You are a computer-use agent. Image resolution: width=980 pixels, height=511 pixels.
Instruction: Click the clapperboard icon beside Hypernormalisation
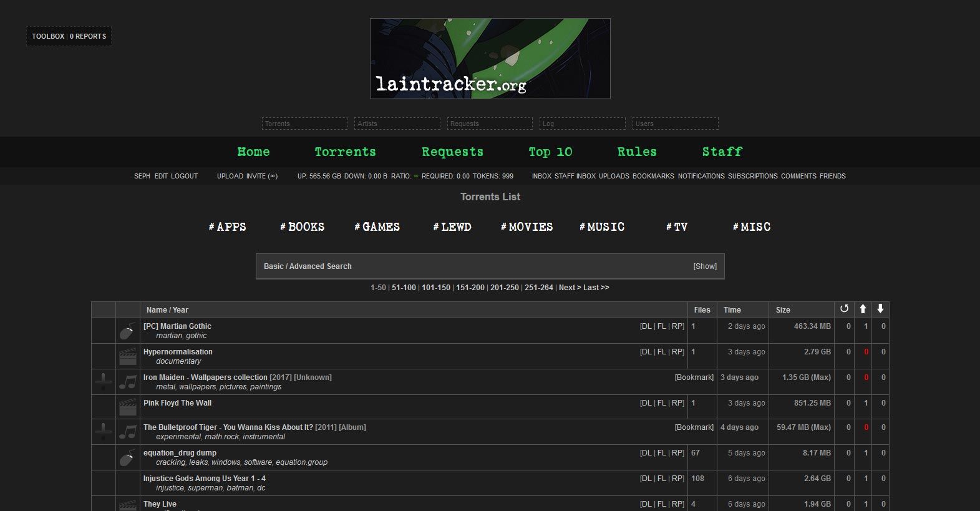pyautogui.click(x=127, y=356)
